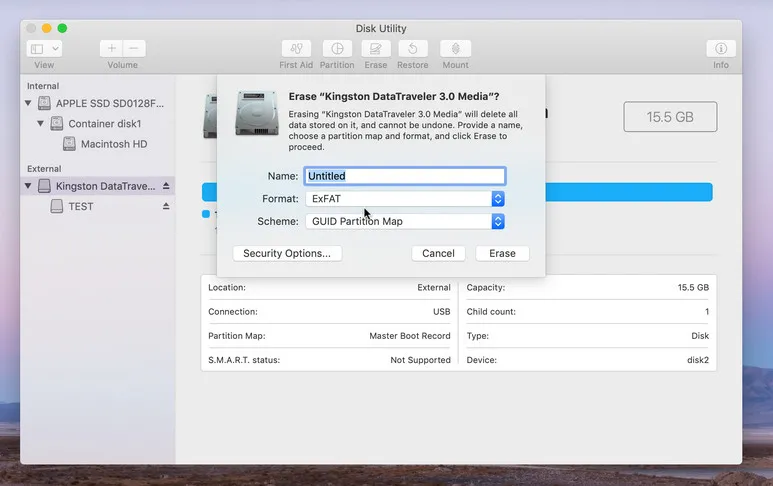Click the Security Options button
Image resolution: width=773 pixels, height=486 pixels.
tap(287, 253)
